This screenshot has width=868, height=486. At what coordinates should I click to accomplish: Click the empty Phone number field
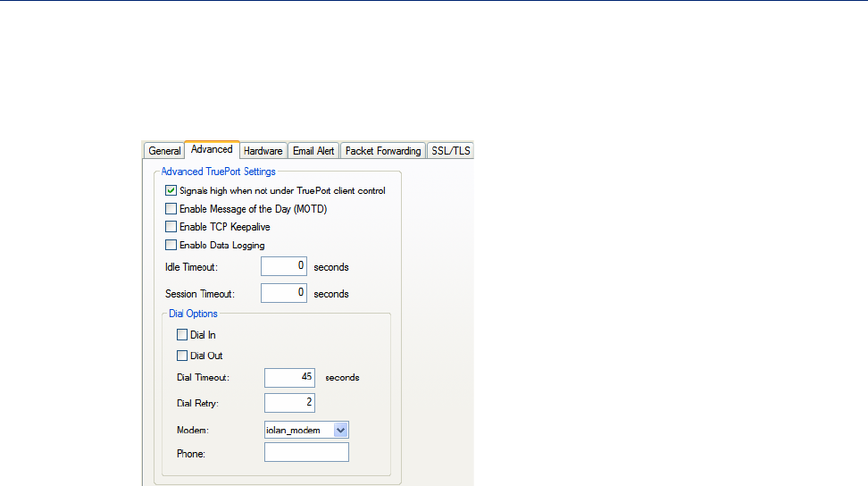(306, 452)
